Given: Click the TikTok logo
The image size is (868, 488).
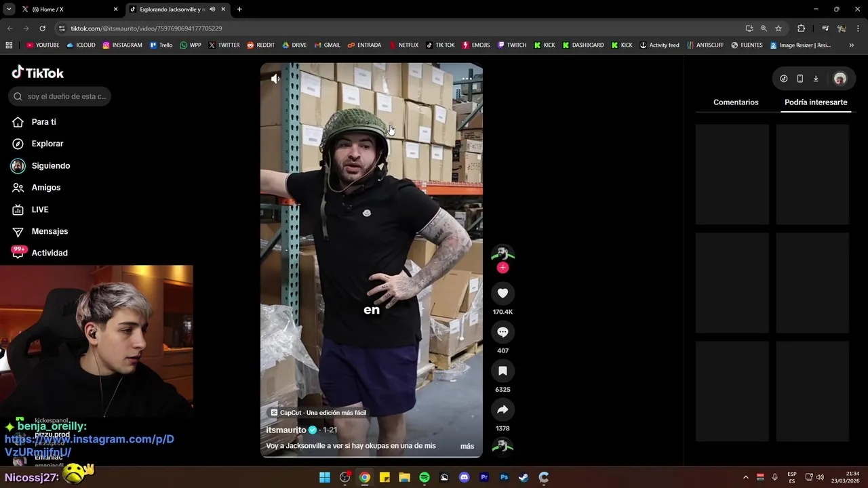Looking at the screenshot, I should [38, 73].
